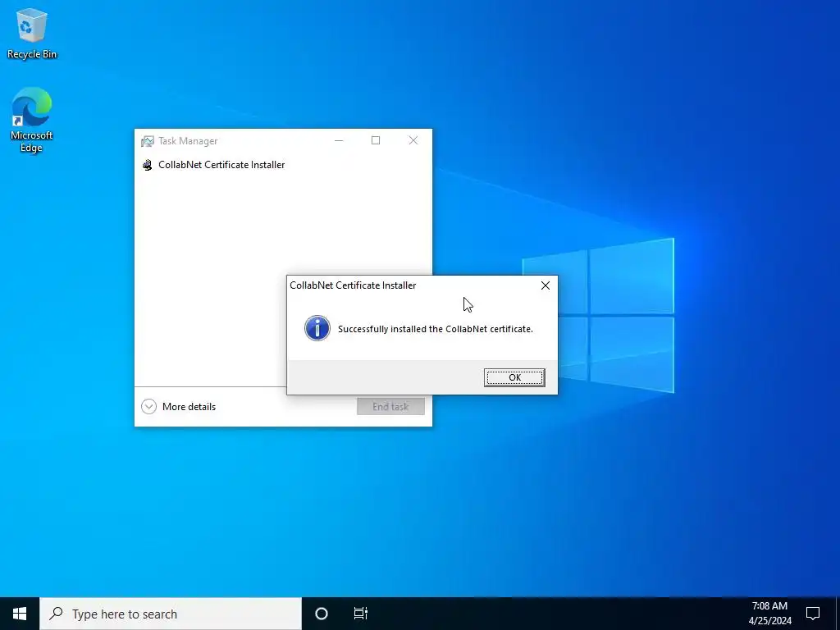Click OK in the CollabNet certificate dialog
Image resolution: width=840 pixels, height=630 pixels.
(514, 377)
